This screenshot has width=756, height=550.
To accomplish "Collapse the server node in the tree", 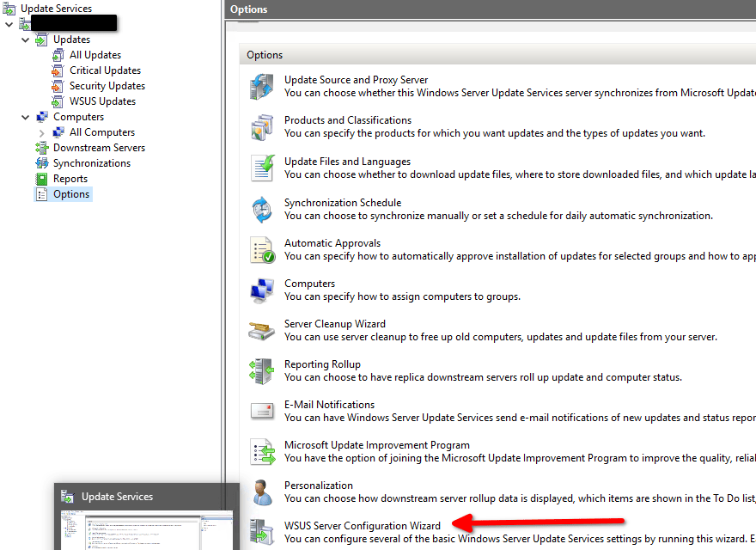I will point(9,24).
